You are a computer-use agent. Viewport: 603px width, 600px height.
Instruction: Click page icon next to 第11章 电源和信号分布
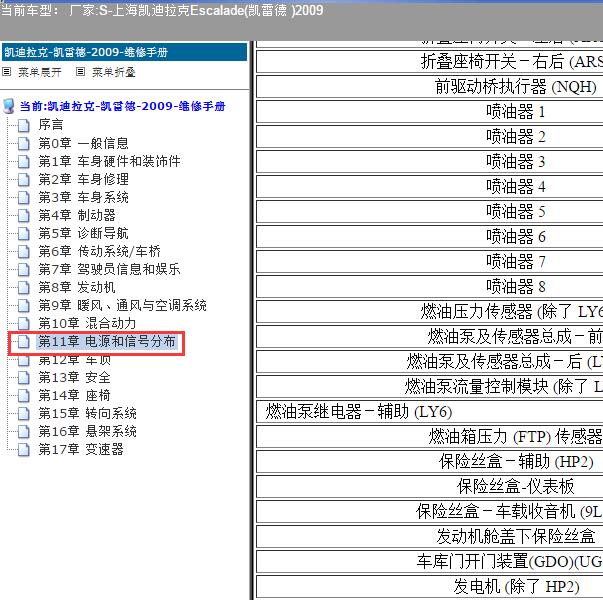(x=24, y=342)
